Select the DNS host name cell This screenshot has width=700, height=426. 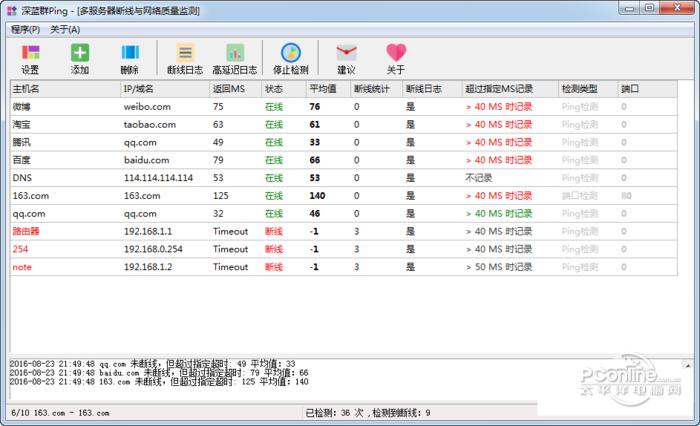coord(22,178)
